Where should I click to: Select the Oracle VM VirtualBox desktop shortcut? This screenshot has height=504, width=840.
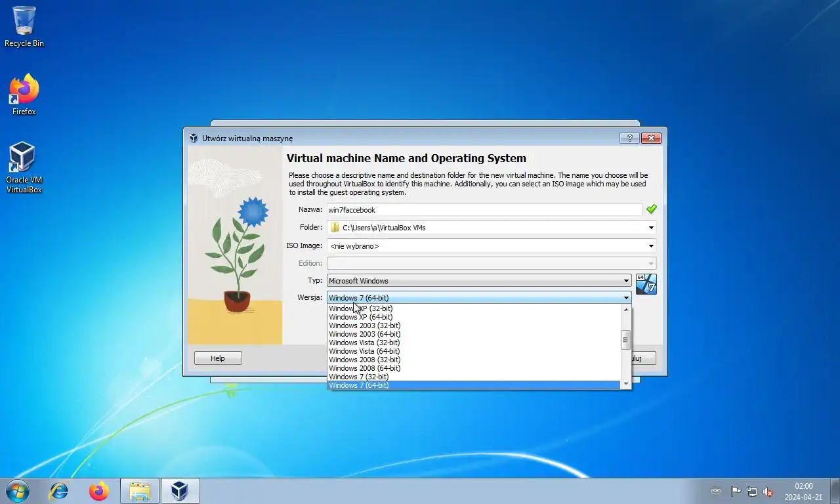click(x=24, y=168)
